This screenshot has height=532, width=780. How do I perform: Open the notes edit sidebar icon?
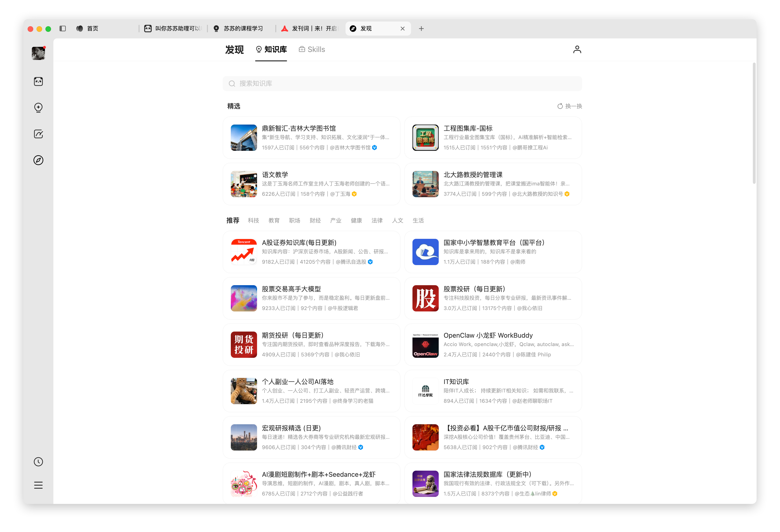click(x=38, y=134)
